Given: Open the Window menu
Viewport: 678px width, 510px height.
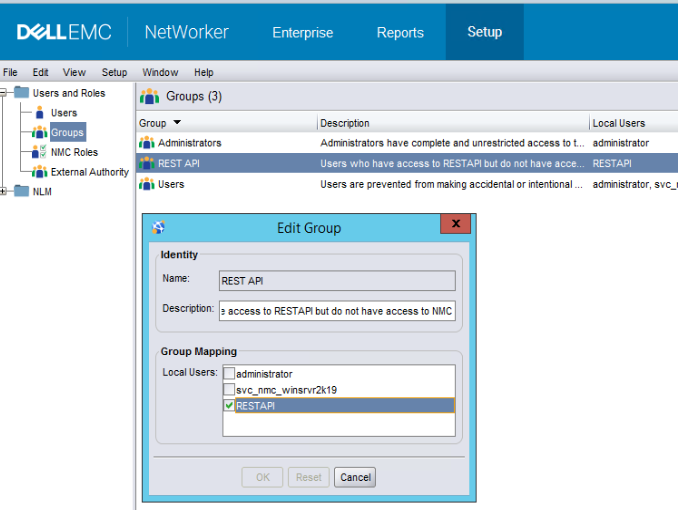Looking at the screenshot, I should click(160, 72).
